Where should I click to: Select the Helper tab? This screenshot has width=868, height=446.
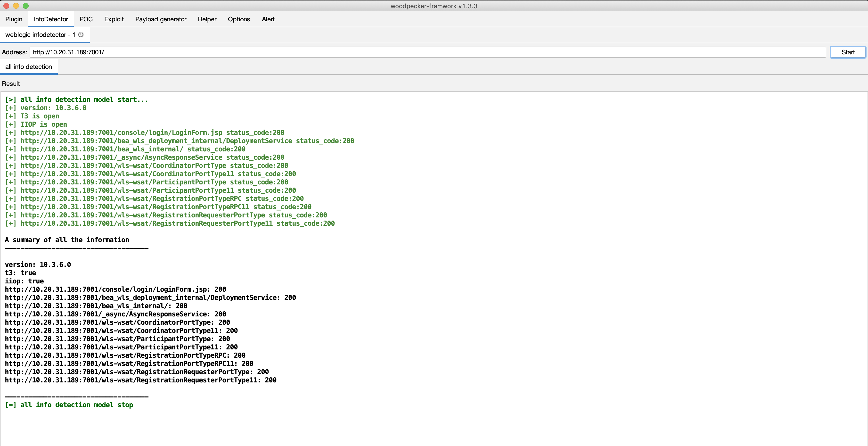click(207, 19)
